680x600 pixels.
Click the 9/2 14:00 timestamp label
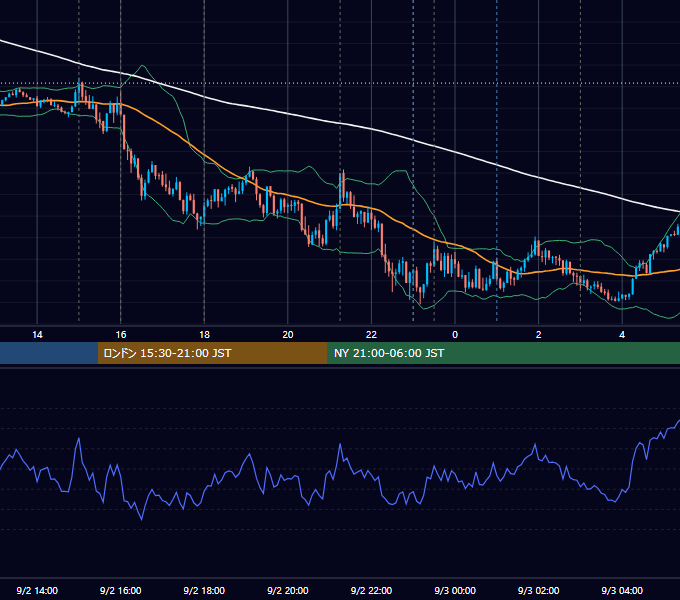point(37,590)
